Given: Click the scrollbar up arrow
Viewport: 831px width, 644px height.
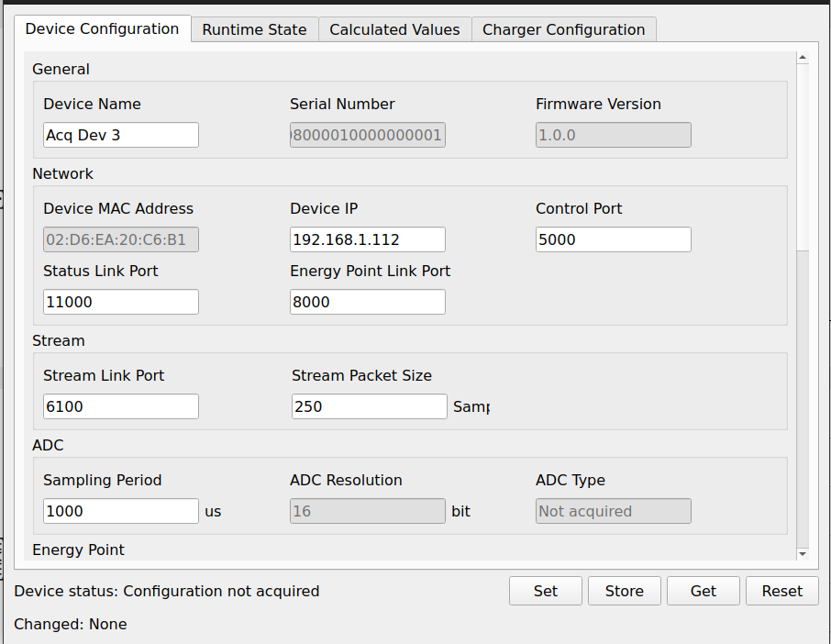Looking at the screenshot, I should (803, 57).
